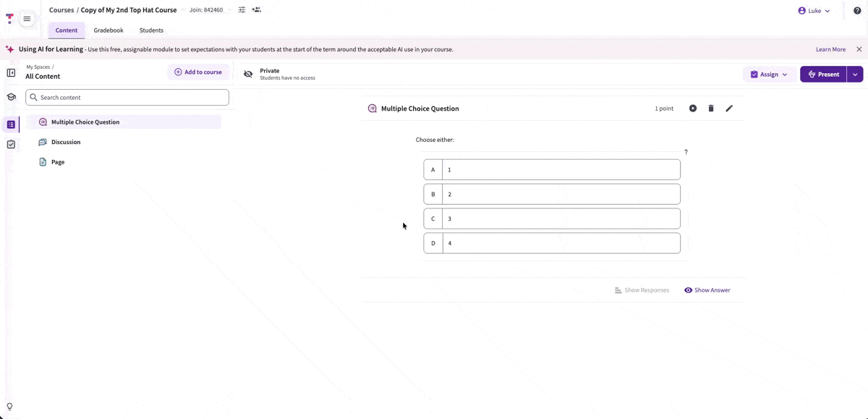
Task: Click the Top Hat logo
Action: pyautogui.click(x=9, y=18)
